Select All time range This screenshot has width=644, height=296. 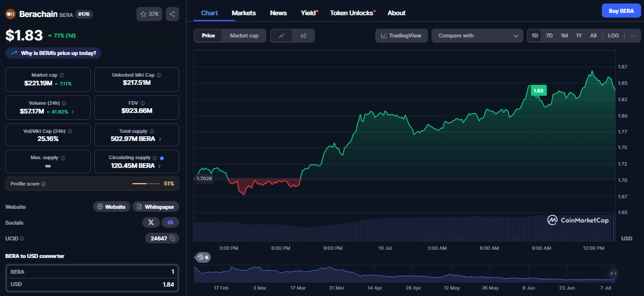(x=593, y=36)
